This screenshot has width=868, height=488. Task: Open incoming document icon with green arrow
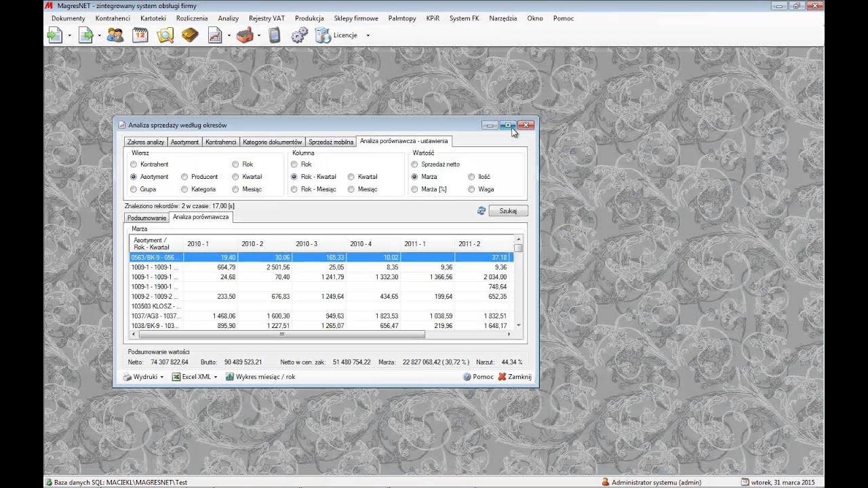click(x=54, y=35)
